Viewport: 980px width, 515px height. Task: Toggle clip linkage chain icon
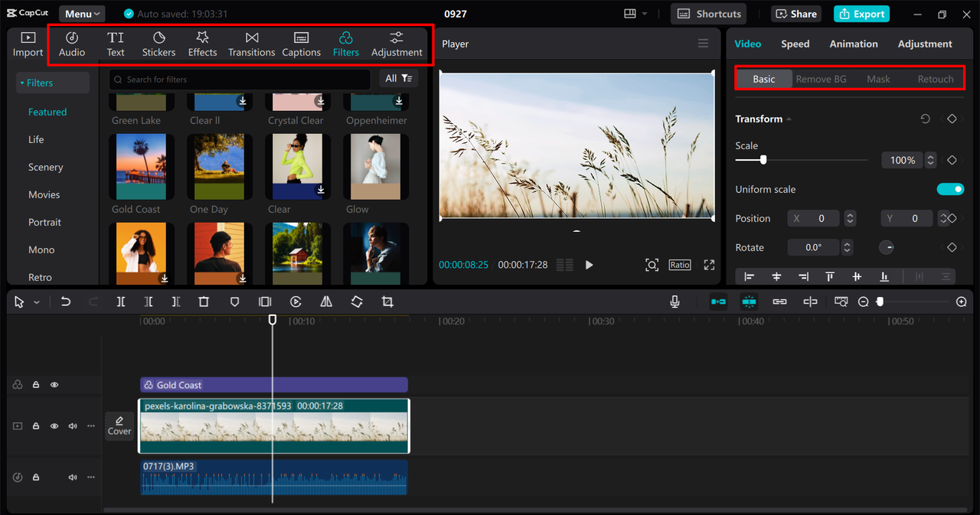point(779,302)
